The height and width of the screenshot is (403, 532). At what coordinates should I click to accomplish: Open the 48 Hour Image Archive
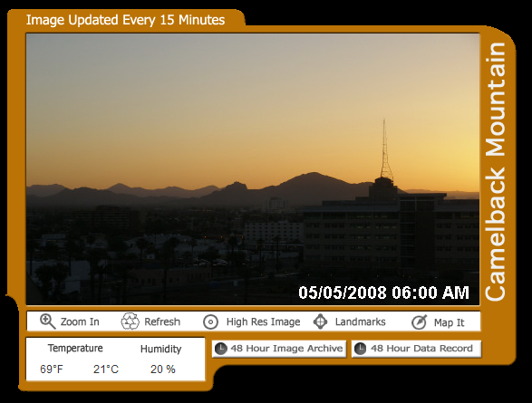pos(279,349)
